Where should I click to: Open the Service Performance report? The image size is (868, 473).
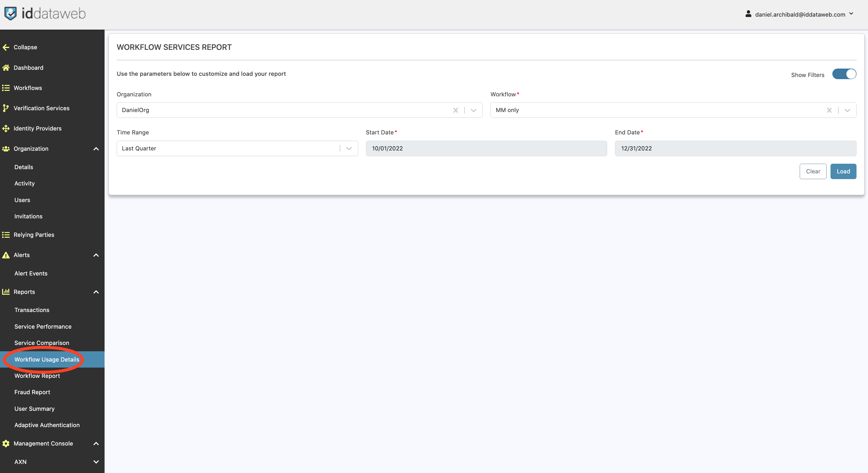[43, 327]
